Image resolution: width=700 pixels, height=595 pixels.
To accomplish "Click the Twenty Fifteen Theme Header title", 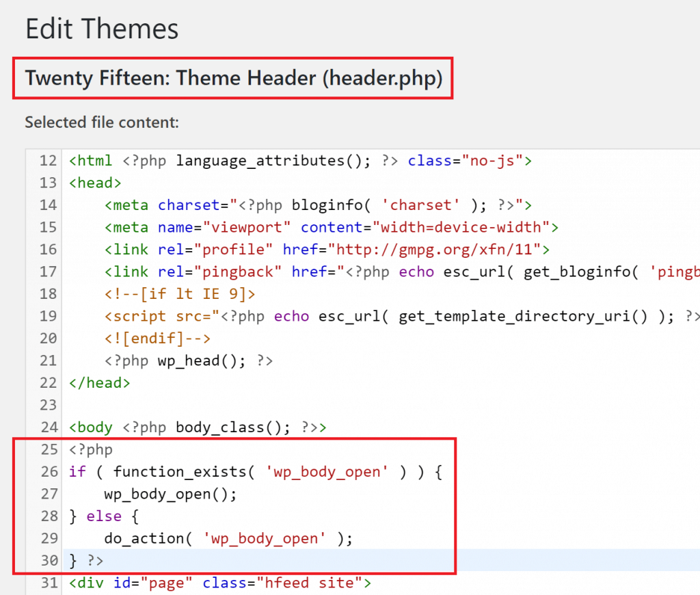I will 233,78.
